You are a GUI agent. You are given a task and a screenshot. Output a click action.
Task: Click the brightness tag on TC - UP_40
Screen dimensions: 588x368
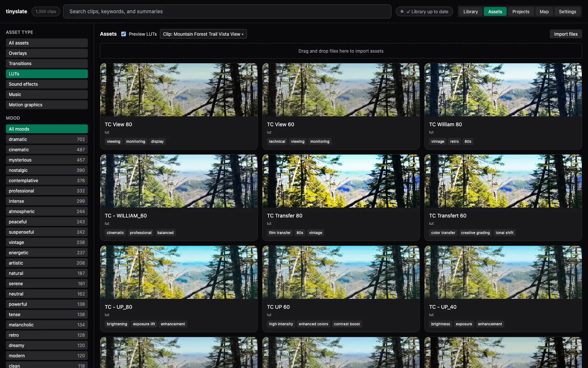pos(440,324)
